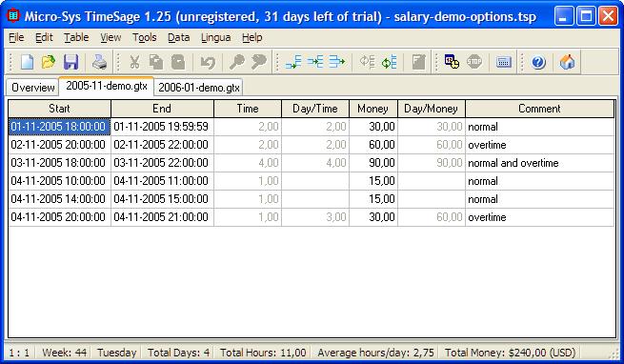
Task: Click the empty table area below the rows
Action: tap(312, 282)
